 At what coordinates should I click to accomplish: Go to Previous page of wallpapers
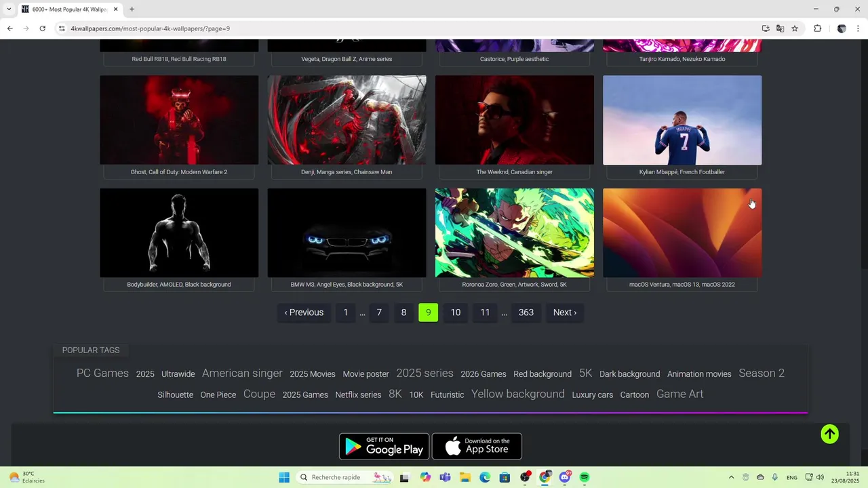coord(304,312)
